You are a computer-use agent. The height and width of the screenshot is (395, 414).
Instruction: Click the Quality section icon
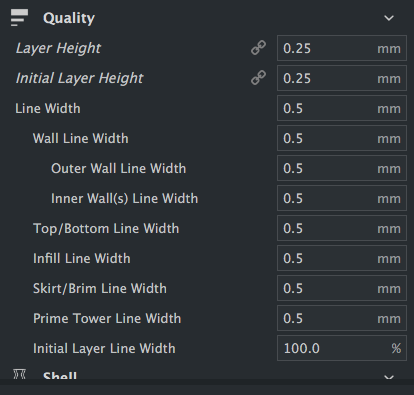(x=19, y=18)
